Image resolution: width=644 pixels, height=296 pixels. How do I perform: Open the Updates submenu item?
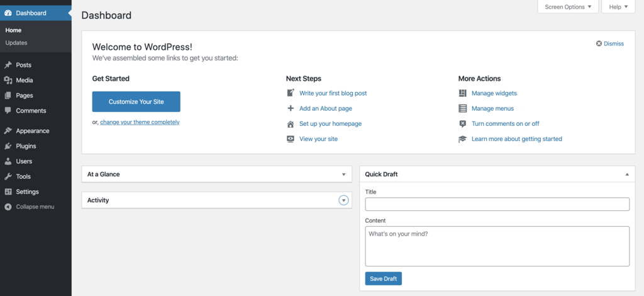16,43
